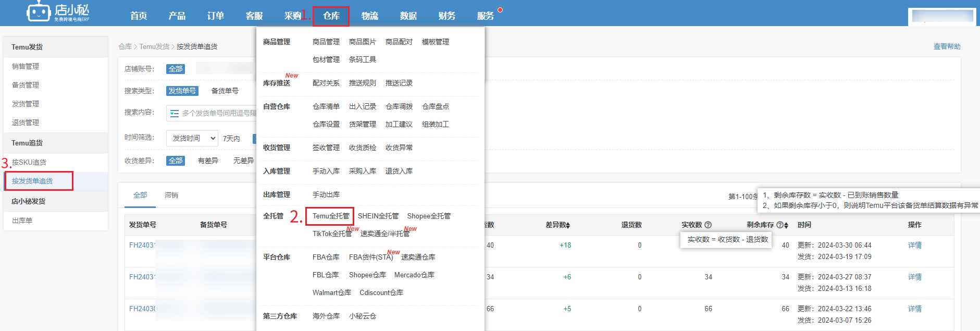Click 查看帮助 link
This screenshot has height=331, width=980.
[947, 46]
